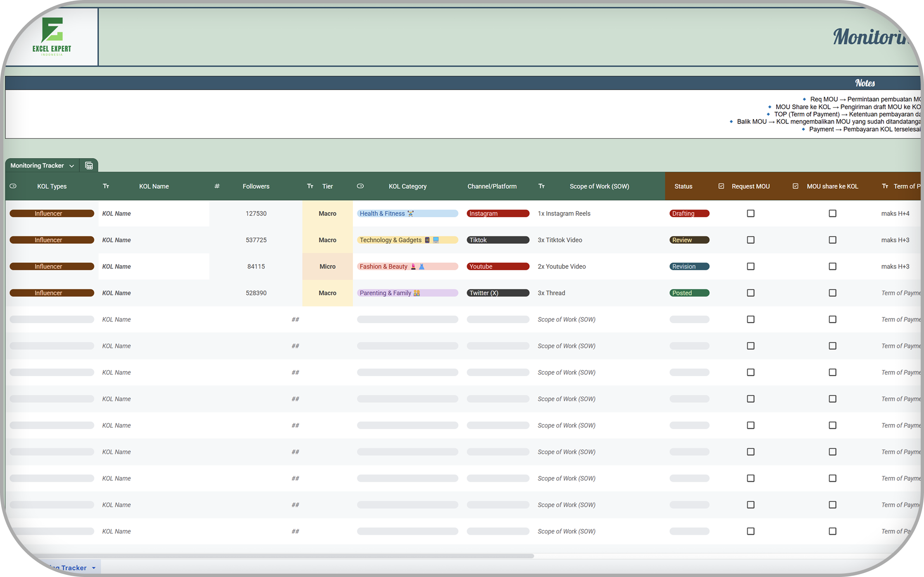
Task: Tick Request MOU checkbox for the Posted row
Action: [751, 293]
